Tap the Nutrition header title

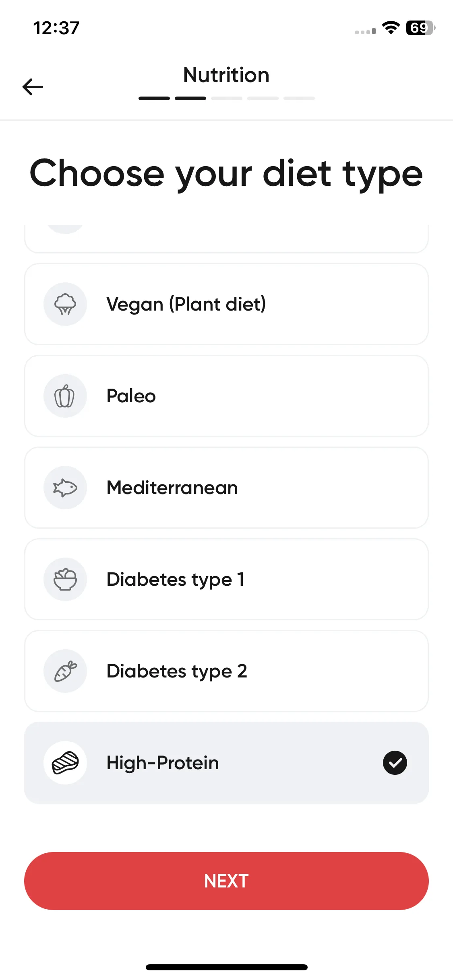[226, 75]
